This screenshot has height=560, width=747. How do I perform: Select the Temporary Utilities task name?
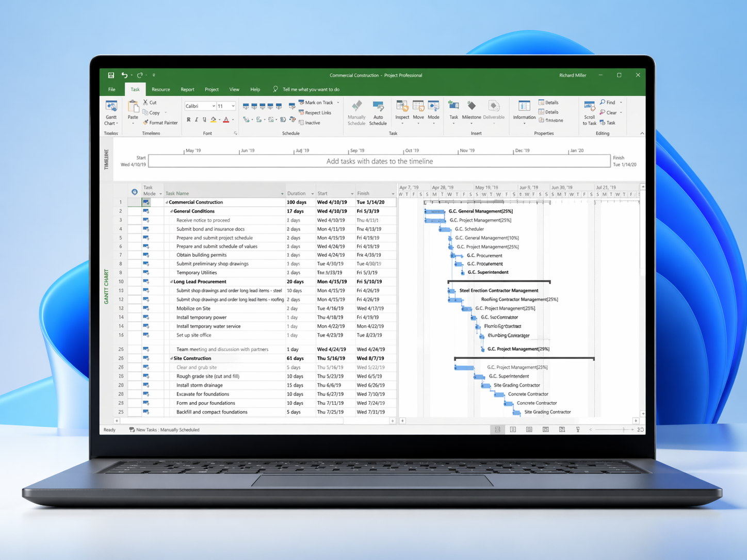coord(197,273)
